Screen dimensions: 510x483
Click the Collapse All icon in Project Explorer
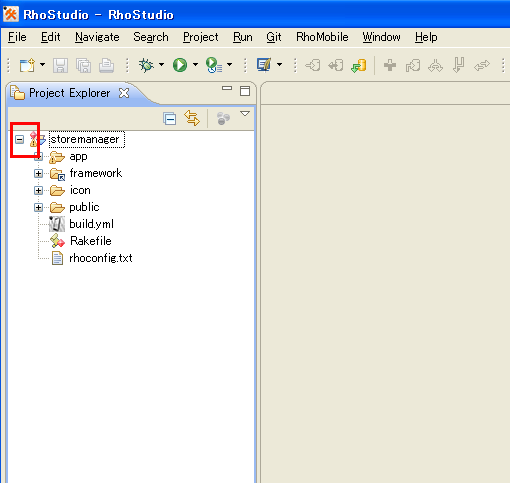tap(170, 118)
